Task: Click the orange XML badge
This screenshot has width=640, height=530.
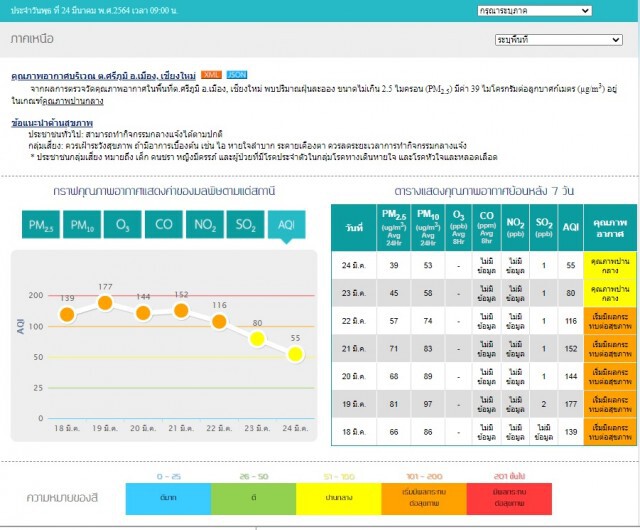Action: [211, 75]
